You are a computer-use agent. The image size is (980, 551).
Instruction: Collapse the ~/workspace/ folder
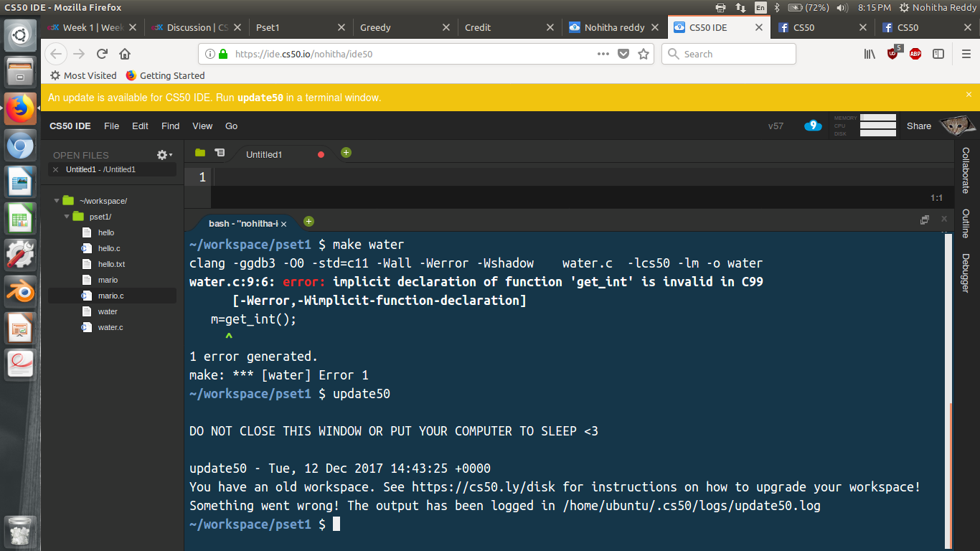coord(57,201)
